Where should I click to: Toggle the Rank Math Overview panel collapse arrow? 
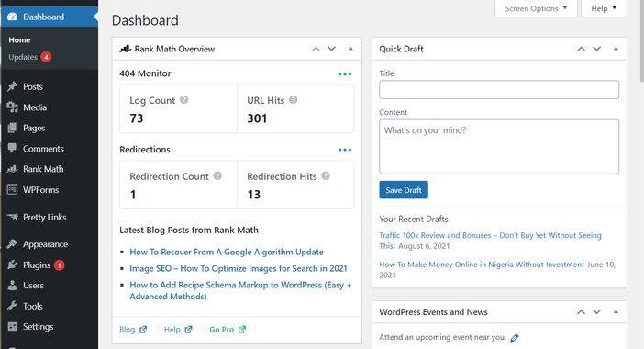(x=350, y=49)
